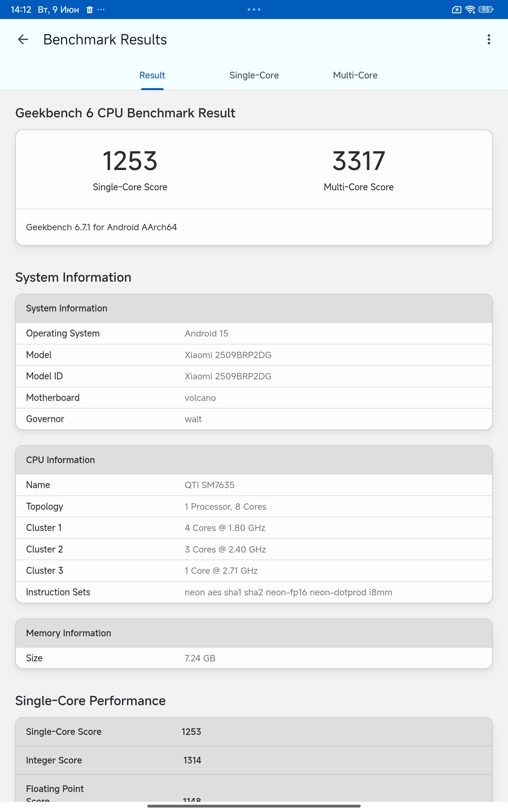Select Cluster 1 value 4 Cores @ 1.80 GHz
508x812 pixels.
point(225,528)
